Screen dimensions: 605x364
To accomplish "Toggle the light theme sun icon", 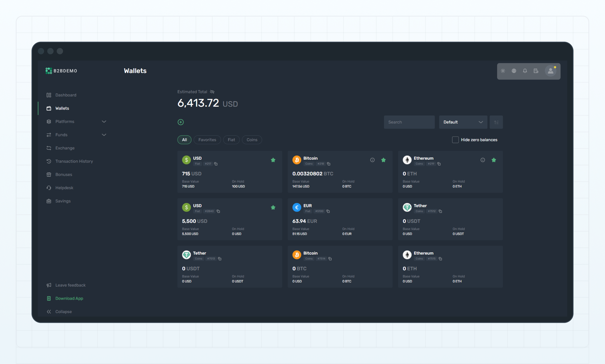I will pos(503,71).
